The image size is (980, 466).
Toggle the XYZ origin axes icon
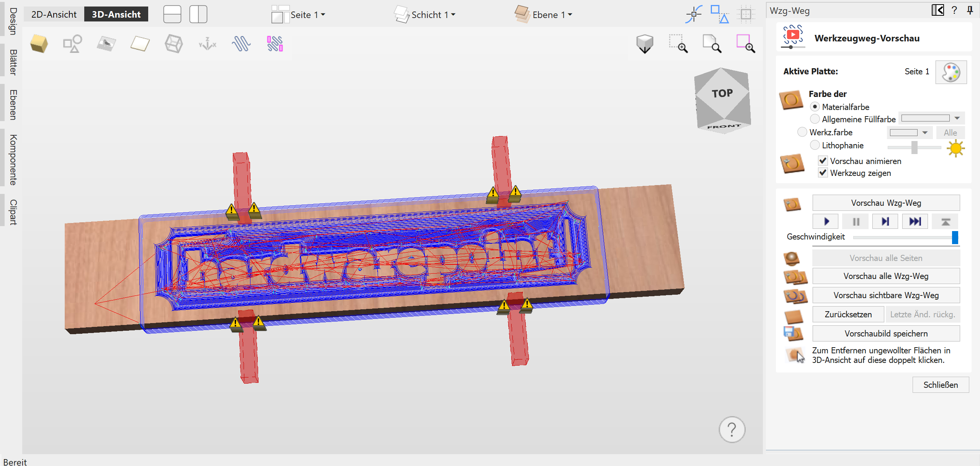pyautogui.click(x=208, y=44)
